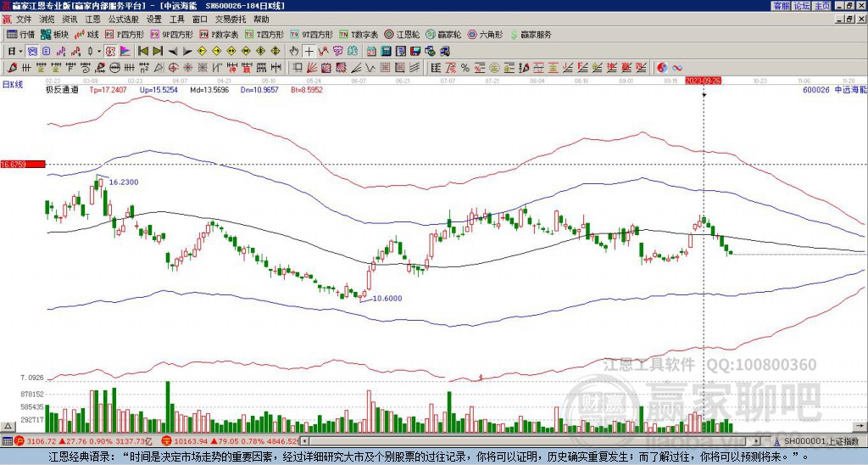Click the zigzag wave line icon
Screen dimensions: 868x465
point(370,68)
